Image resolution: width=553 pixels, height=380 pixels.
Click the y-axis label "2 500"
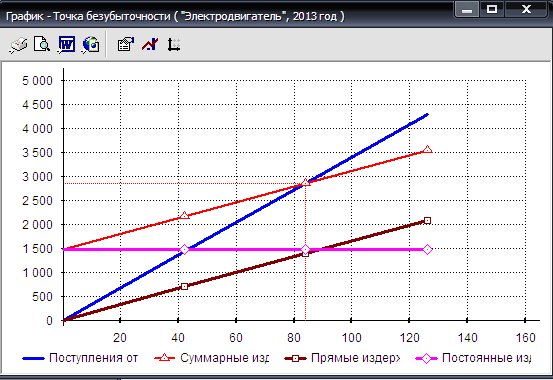(x=37, y=201)
